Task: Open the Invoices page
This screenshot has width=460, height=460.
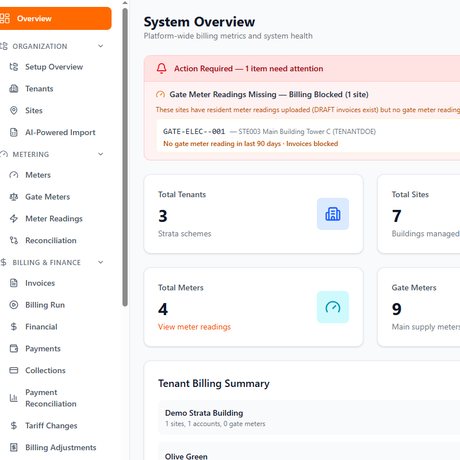Action: point(40,283)
